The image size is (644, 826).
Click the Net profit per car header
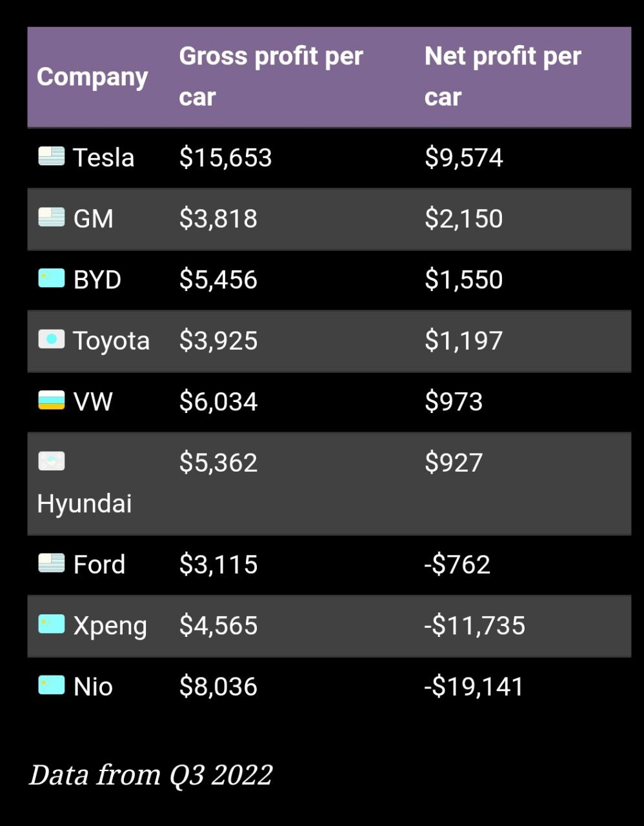pos(503,76)
